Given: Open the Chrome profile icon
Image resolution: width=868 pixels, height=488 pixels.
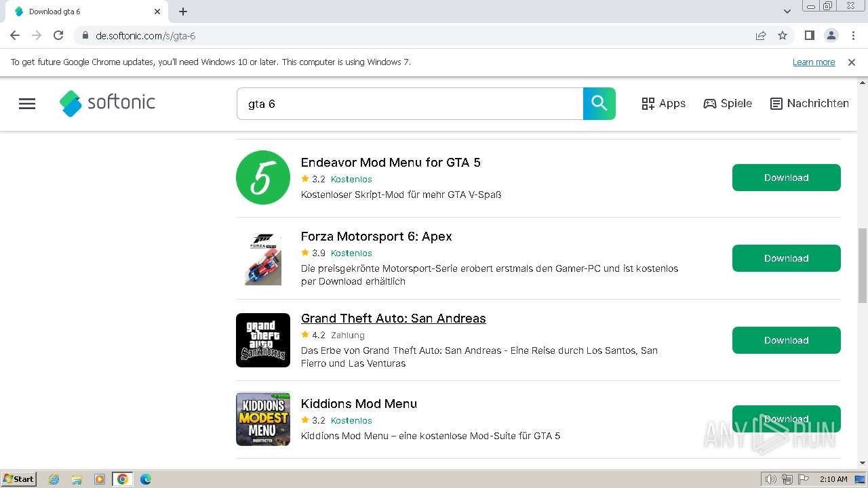Looking at the screenshot, I should point(831,35).
